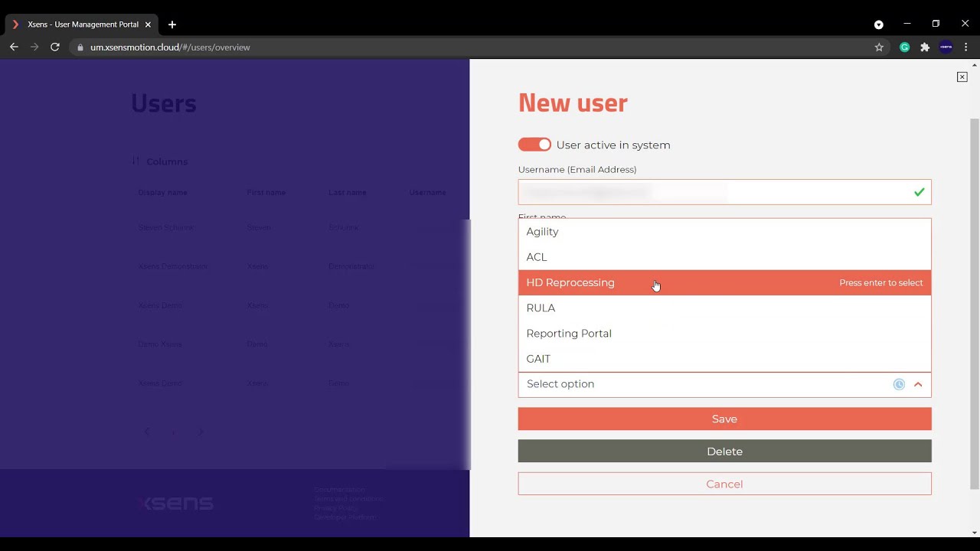980x551 pixels.
Task: Click the media indicator icon in title bar
Action: [x=879, y=24]
